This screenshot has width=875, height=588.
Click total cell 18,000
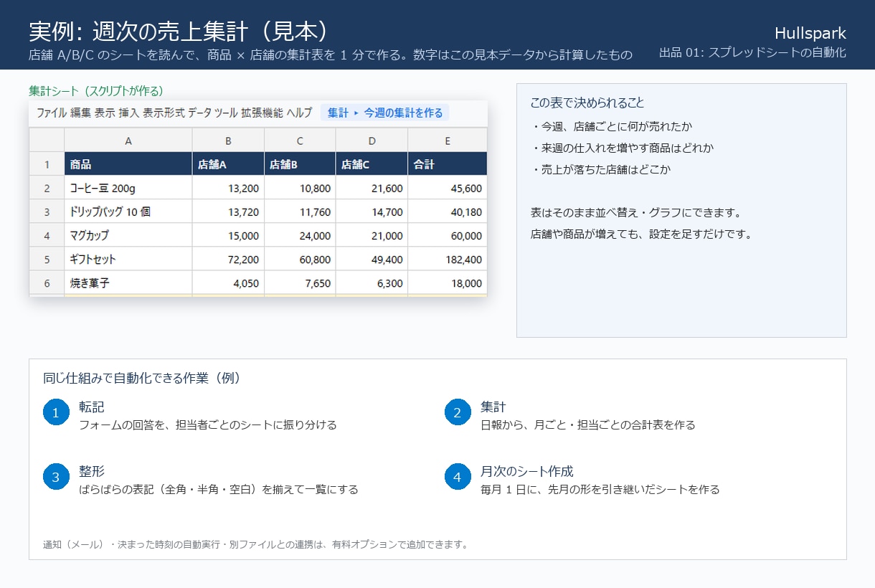[448, 283]
